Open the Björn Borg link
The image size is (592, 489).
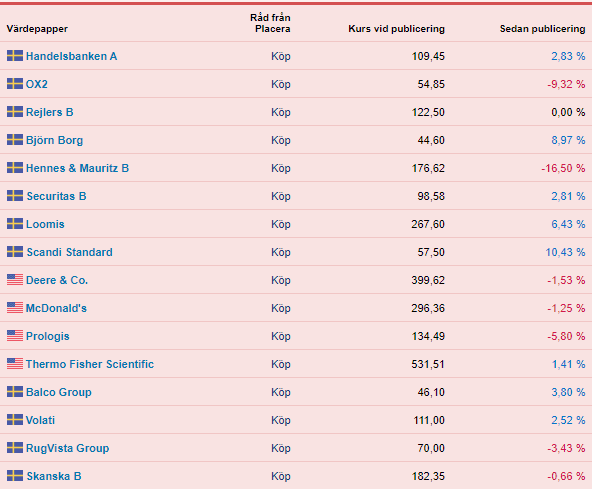[54, 140]
